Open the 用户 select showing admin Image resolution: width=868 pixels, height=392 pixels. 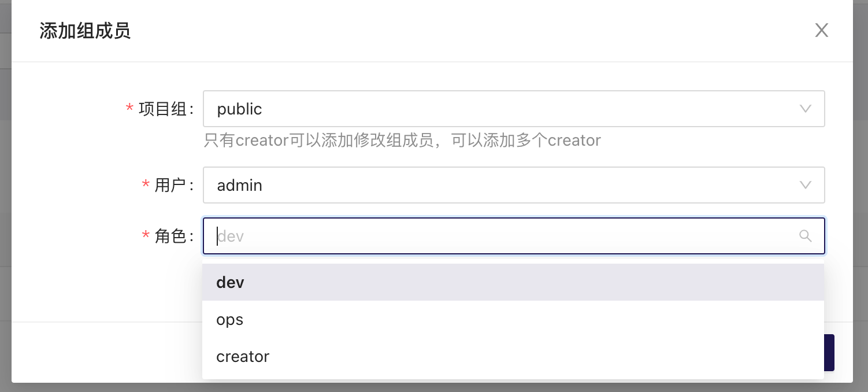pyautogui.click(x=513, y=185)
